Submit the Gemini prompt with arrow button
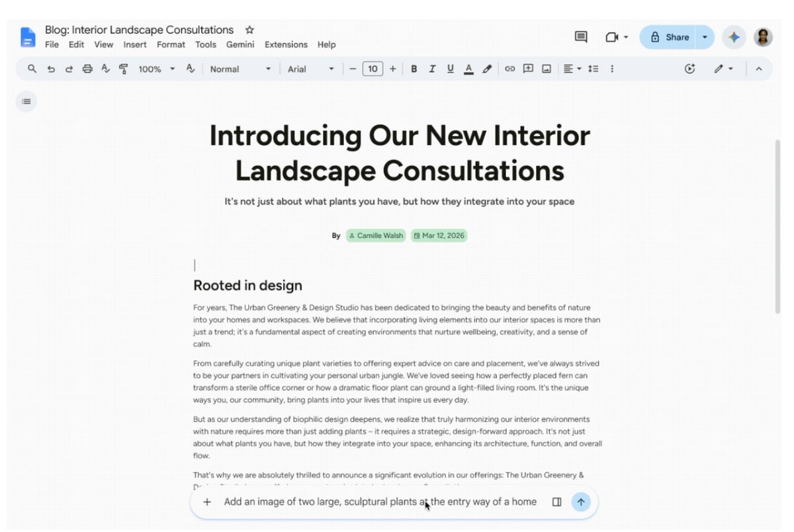 (580, 502)
